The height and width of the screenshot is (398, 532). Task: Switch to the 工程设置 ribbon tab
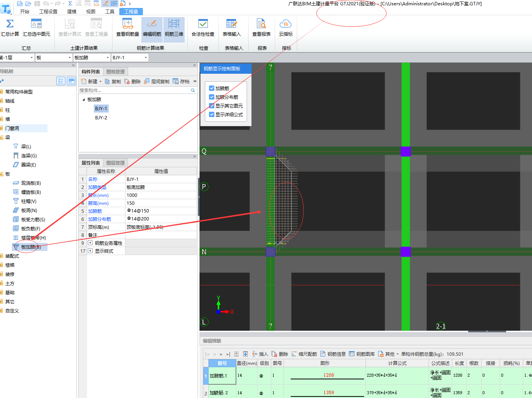click(48, 11)
